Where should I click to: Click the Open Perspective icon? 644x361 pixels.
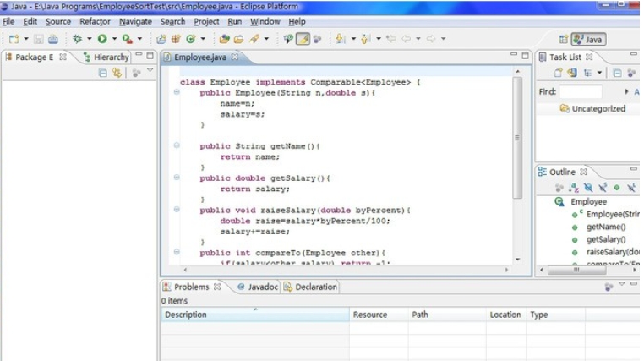[564, 40]
